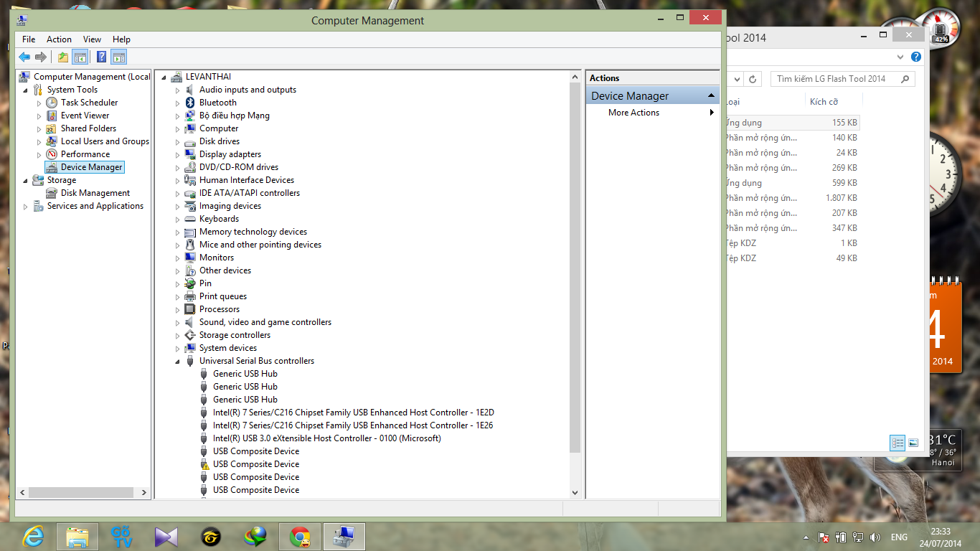The width and height of the screenshot is (980, 551).
Task: Click the ENG language indicator in the tray
Action: (x=900, y=537)
